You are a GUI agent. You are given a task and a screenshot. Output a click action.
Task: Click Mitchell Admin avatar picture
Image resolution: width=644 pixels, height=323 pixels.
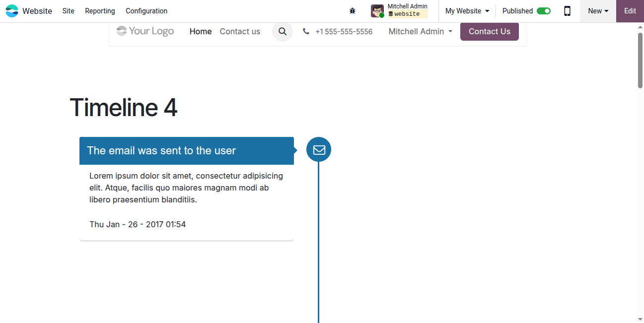click(x=377, y=11)
